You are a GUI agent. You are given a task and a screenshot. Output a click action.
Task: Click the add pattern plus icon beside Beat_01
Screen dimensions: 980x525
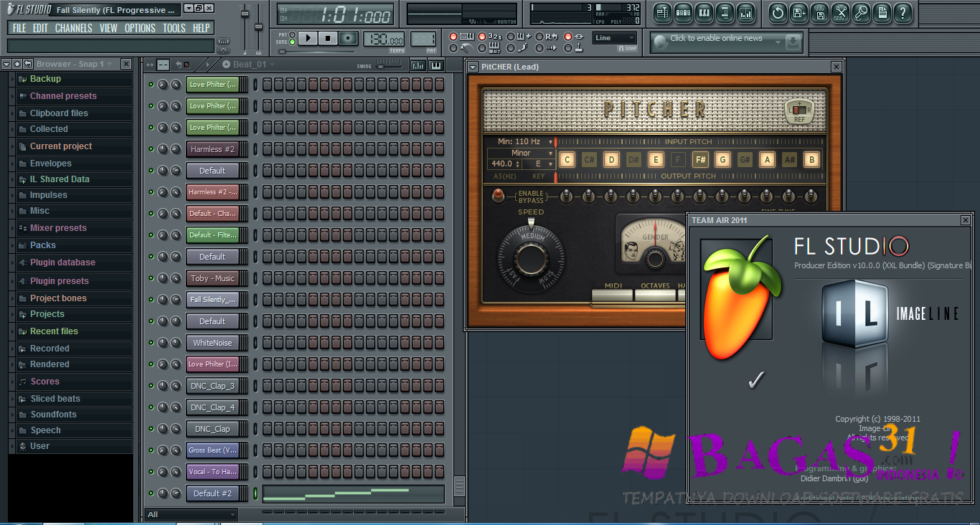tap(226, 64)
